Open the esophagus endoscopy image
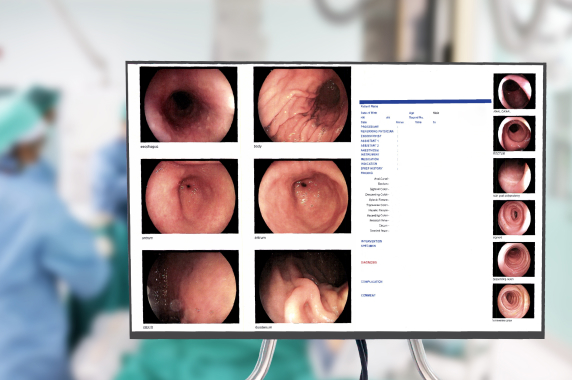This screenshot has height=380, width=572. (189, 104)
